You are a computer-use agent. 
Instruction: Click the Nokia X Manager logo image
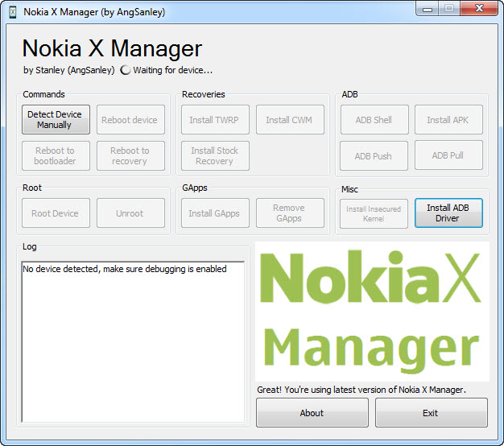tap(372, 312)
